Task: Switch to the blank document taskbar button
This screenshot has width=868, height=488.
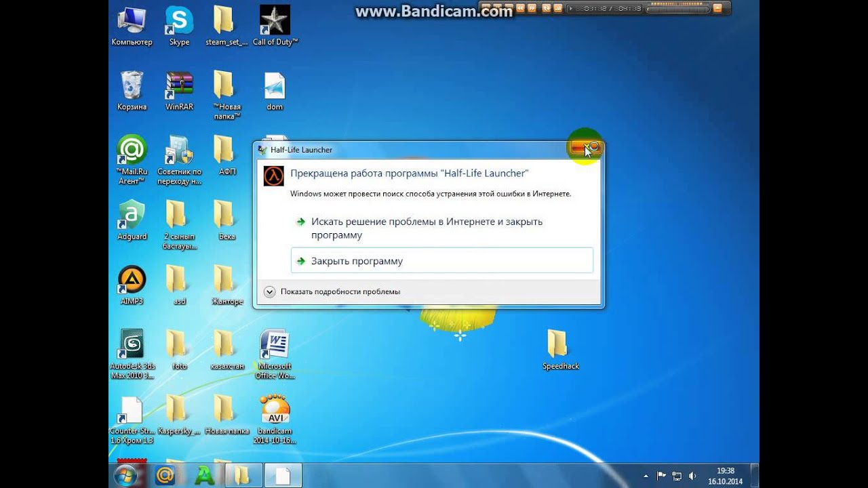Action: (283, 476)
